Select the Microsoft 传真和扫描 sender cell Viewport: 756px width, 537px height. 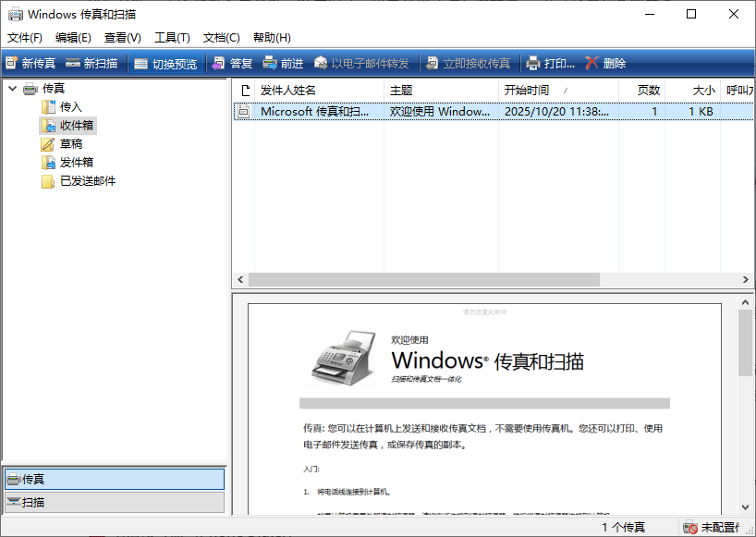click(315, 111)
